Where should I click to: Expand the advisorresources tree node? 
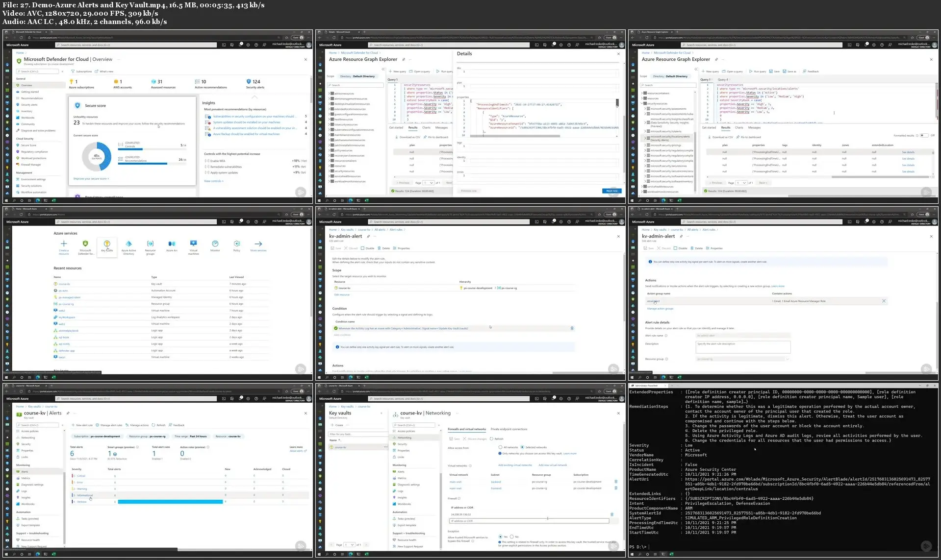(329, 94)
